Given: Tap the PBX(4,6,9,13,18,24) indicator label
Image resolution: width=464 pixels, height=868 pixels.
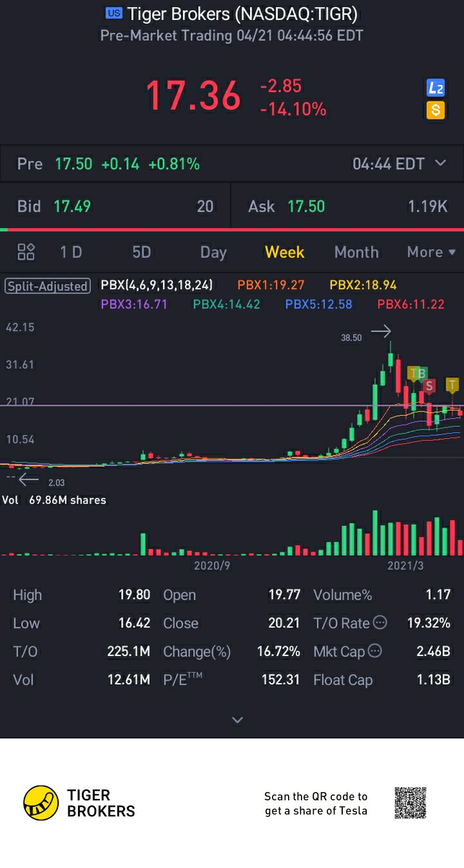Looking at the screenshot, I should (157, 285).
